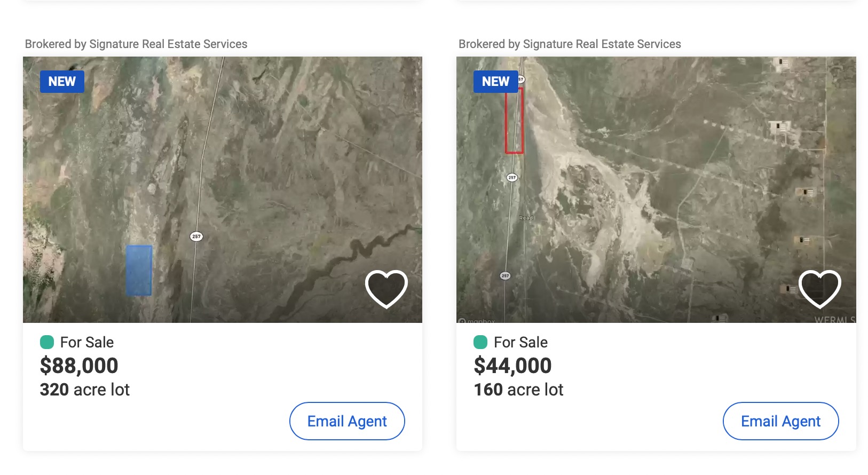The width and height of the screenshot is (868, 475).
Task: Click the mapbox logo on the map
Action: point(477,321)
